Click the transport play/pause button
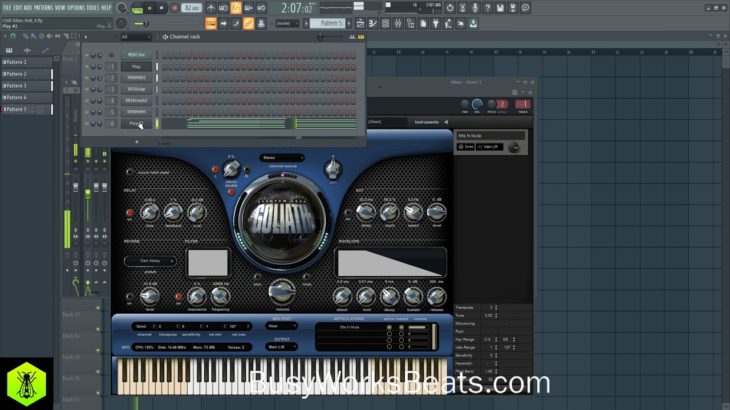The image size is (730, 410). click(149, 8)
